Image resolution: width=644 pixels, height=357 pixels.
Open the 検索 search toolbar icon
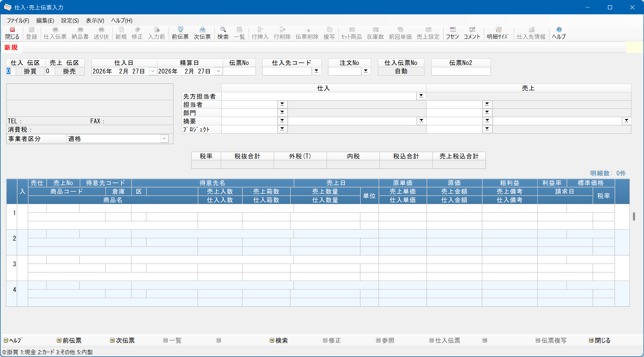pyautogui.click(x=223, y=33)
